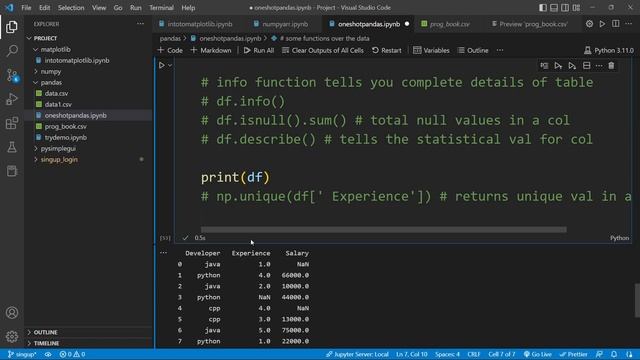
Task: Toggle Go Live server in status bar
Action: [x=538, y=354]
